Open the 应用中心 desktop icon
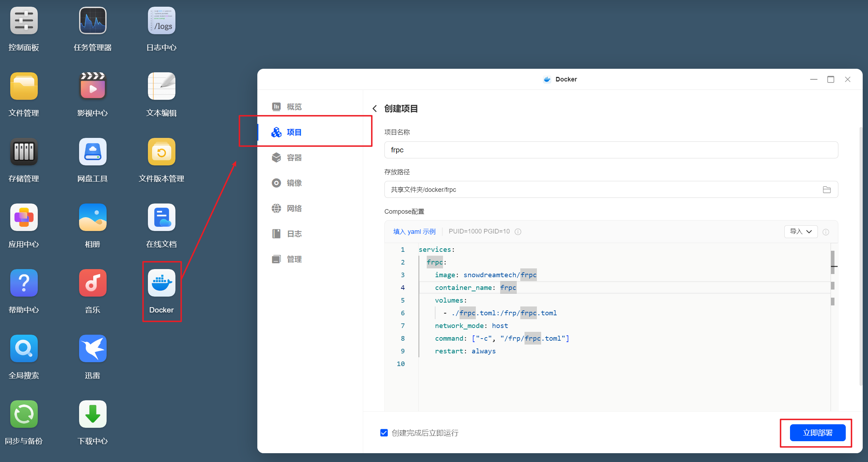868x462 pixels. [x=24, y=217]
